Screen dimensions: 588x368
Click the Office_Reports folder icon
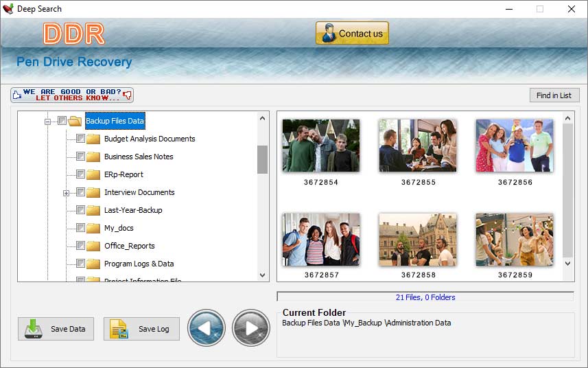pos(93,246)
